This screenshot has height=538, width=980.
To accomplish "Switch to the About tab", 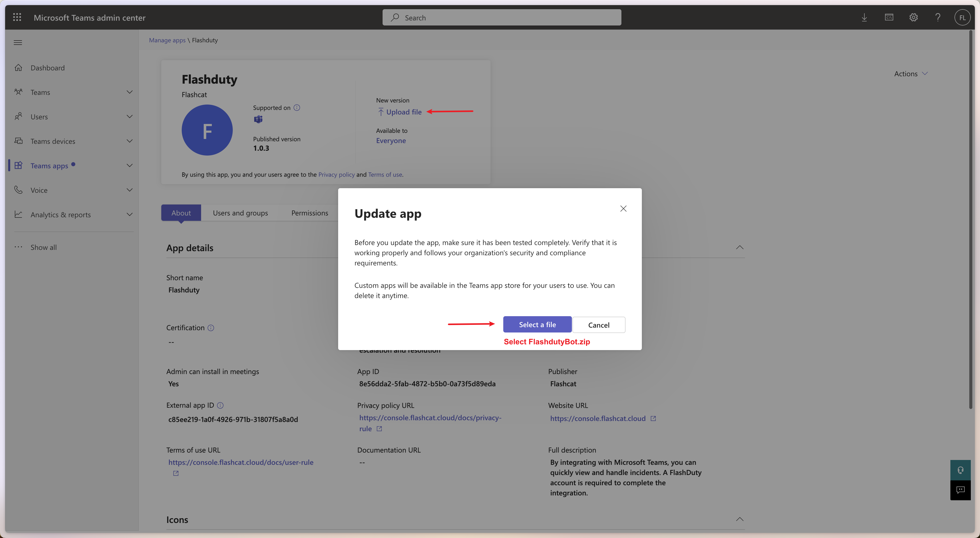I will [181, 213].
